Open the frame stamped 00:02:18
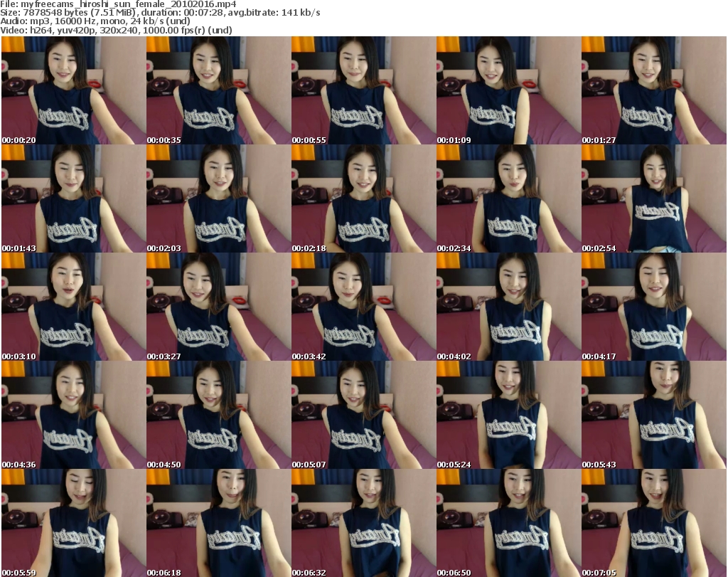This screenshot has width=728, height=577. [363, 198]
